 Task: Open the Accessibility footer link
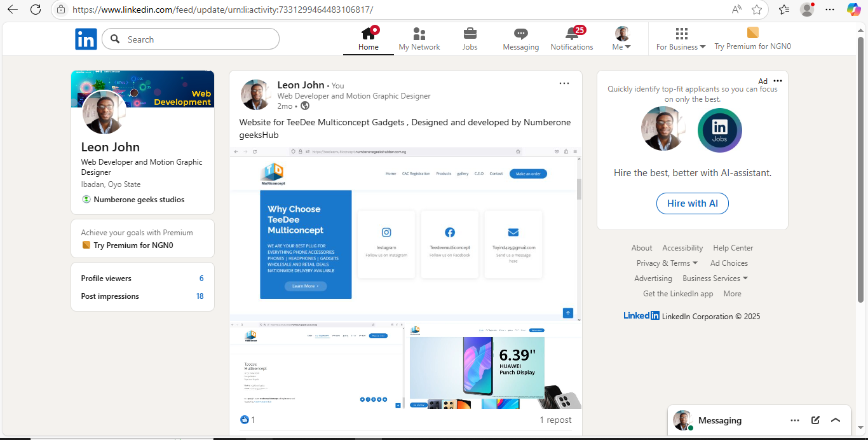(x=682, y=248)
